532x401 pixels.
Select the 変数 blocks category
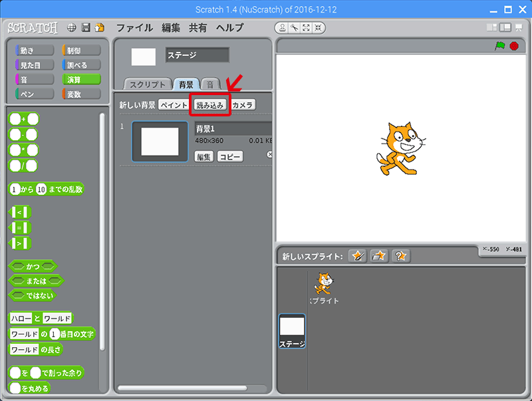(x=80, y=94)
